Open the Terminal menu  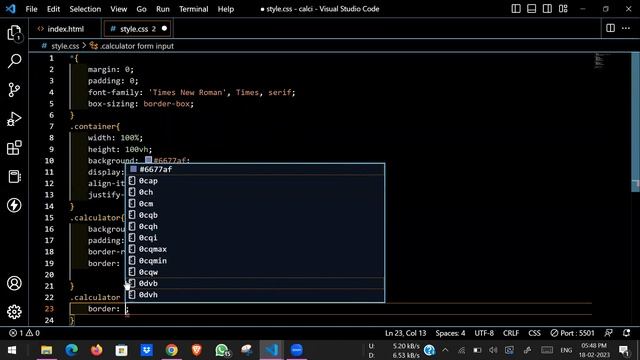[x=193, y=9]
